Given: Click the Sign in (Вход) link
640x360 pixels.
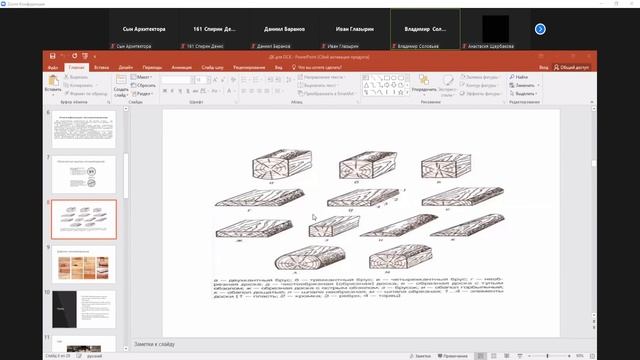Looking at the screenshot, I should (x=543, y=67).
